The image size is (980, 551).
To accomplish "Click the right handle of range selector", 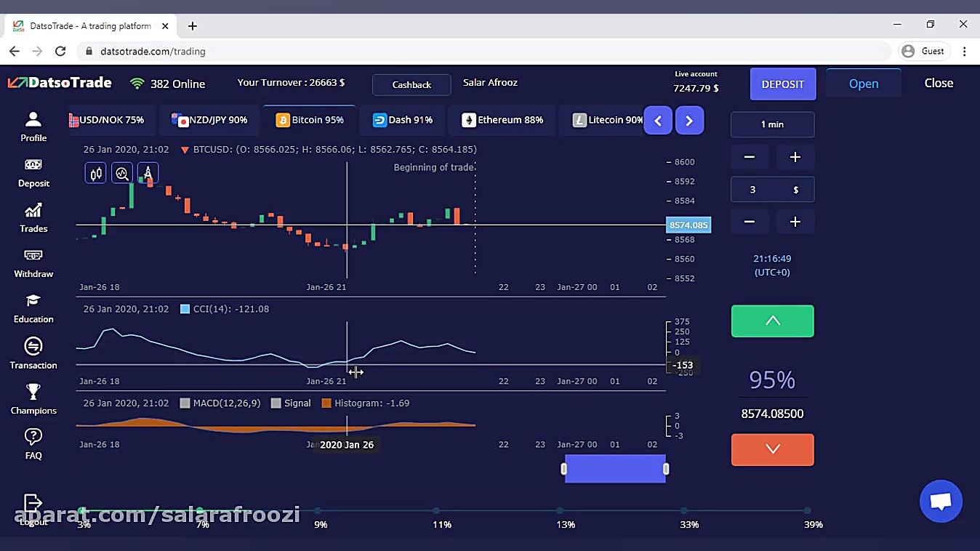I will click(666, 469).
